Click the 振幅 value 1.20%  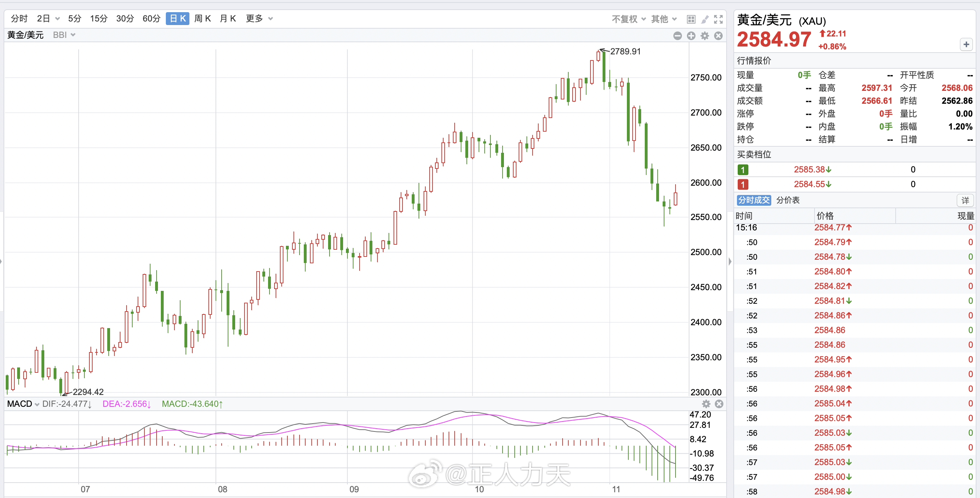960,127
